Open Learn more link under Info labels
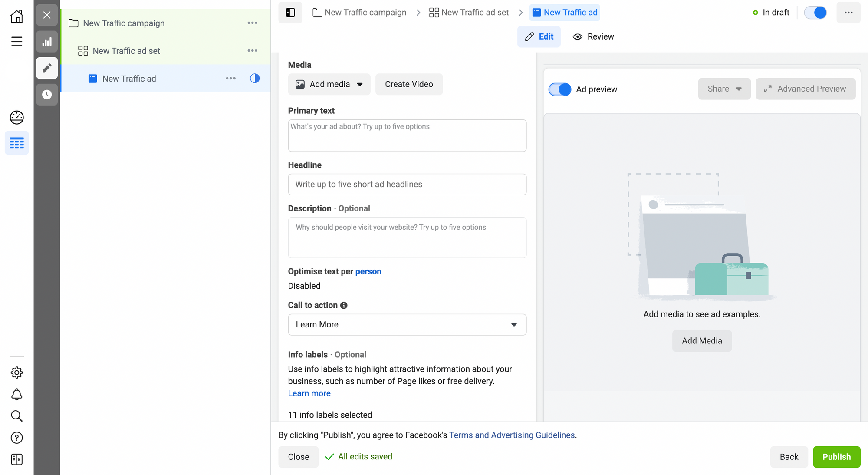The width and height of the screenshot is (868, 475). tap(309, 393)
